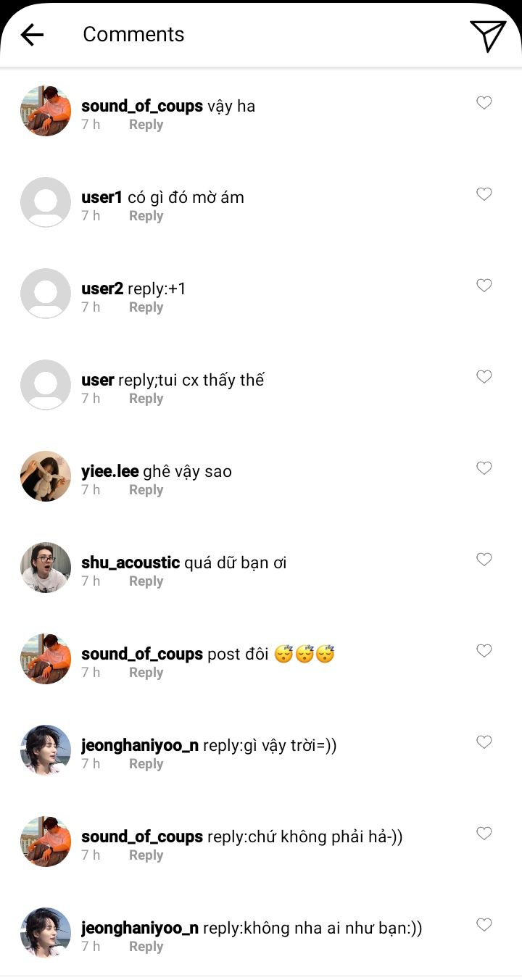This screenshot has height=980, width=522.
Task: Open the yiee.lee username link
Action: [110, 471]
